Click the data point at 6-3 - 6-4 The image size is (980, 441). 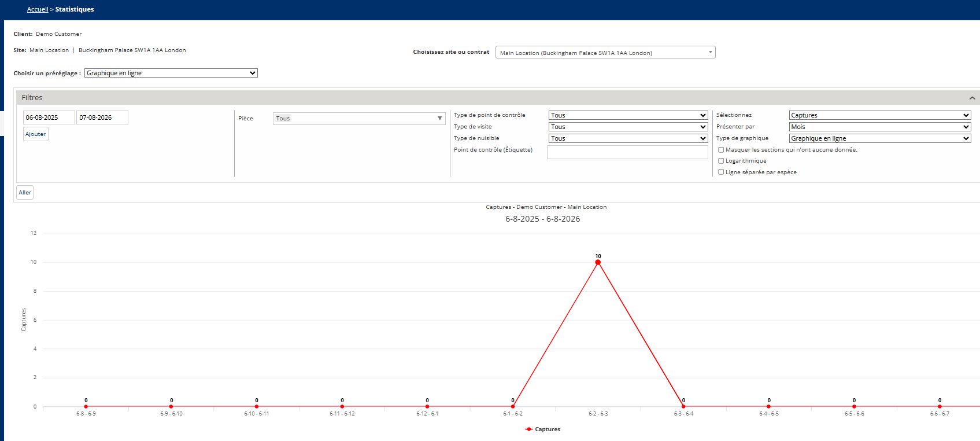click(683, 406)
